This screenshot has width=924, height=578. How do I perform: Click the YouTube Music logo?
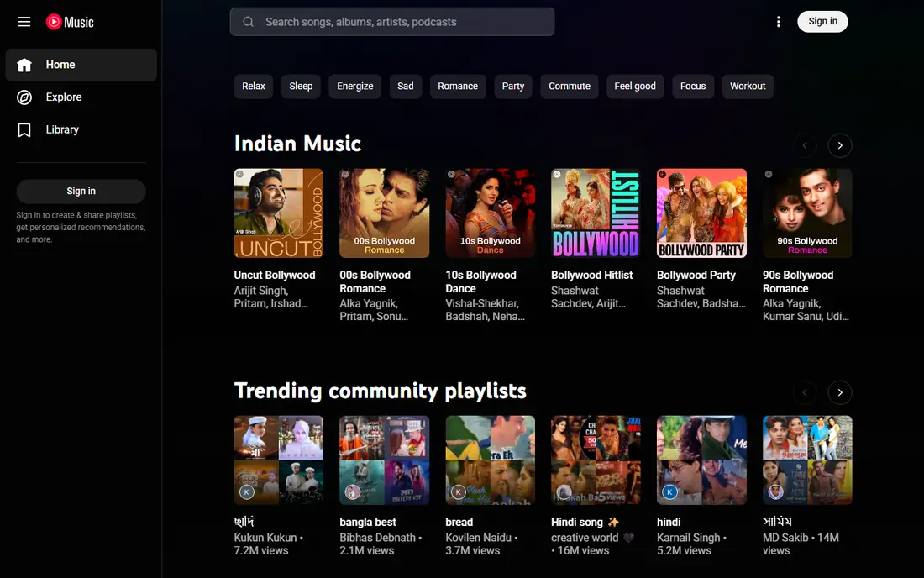coord(70,22)
